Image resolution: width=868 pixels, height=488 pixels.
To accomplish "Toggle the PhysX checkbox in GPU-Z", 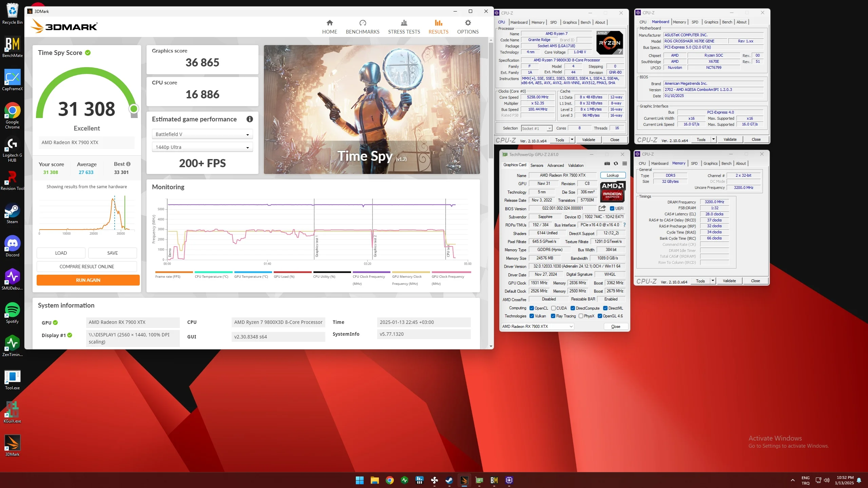I will click(x=581, y=316).
